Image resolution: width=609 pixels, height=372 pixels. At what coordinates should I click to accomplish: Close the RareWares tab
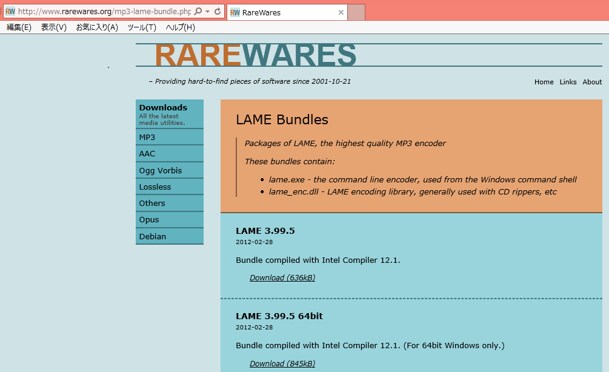pos(341,12)
